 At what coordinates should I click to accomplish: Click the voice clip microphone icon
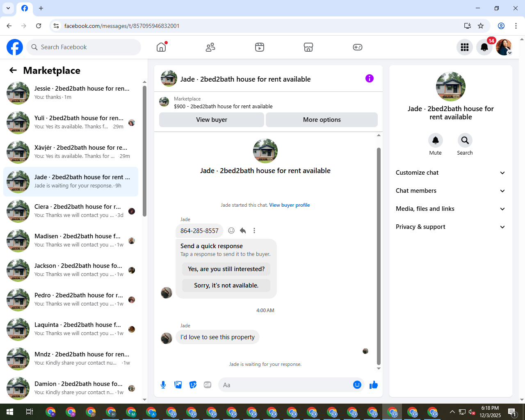click(x=163, y=385)
